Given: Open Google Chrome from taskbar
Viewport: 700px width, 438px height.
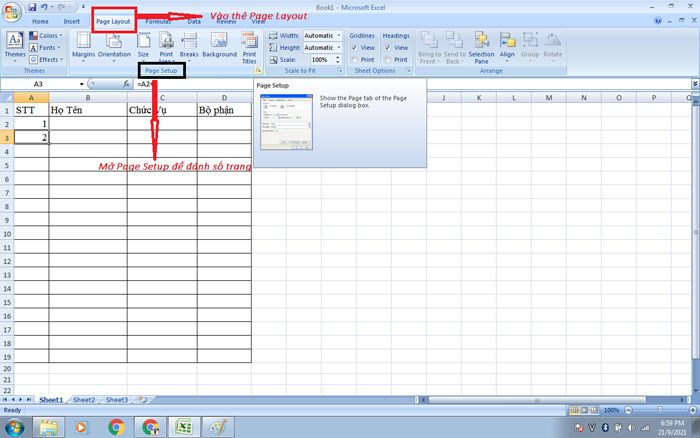Looking at the screenshot, I should (x=116, y=427).
